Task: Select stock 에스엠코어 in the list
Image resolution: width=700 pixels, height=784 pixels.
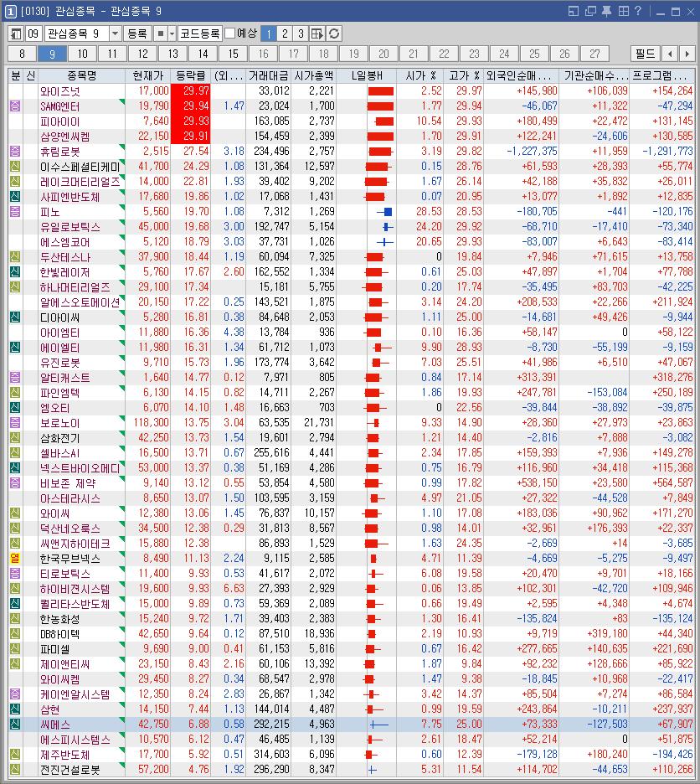Action: tap(65, 242)
